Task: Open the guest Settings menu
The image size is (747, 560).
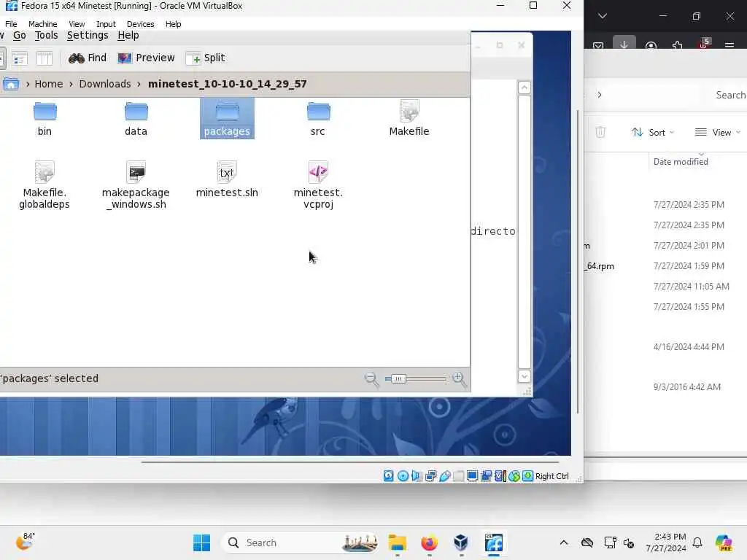Action: [x=88, y=35]
